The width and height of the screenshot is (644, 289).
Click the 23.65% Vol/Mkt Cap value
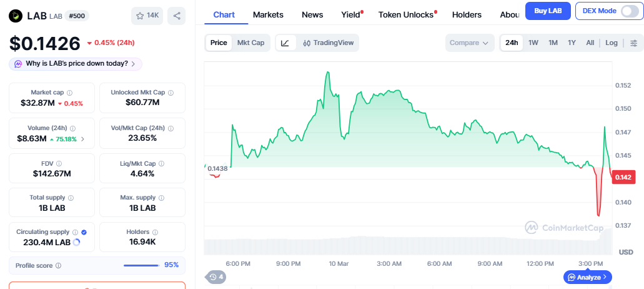tap(142, 138)
